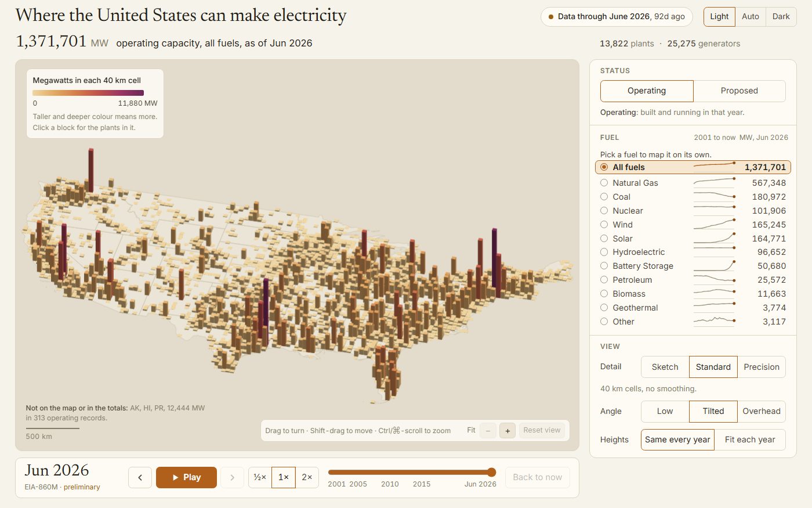The image size is (812, 508).
Task: Set heights to Fit each year
Action: click(x=750, y=439)
